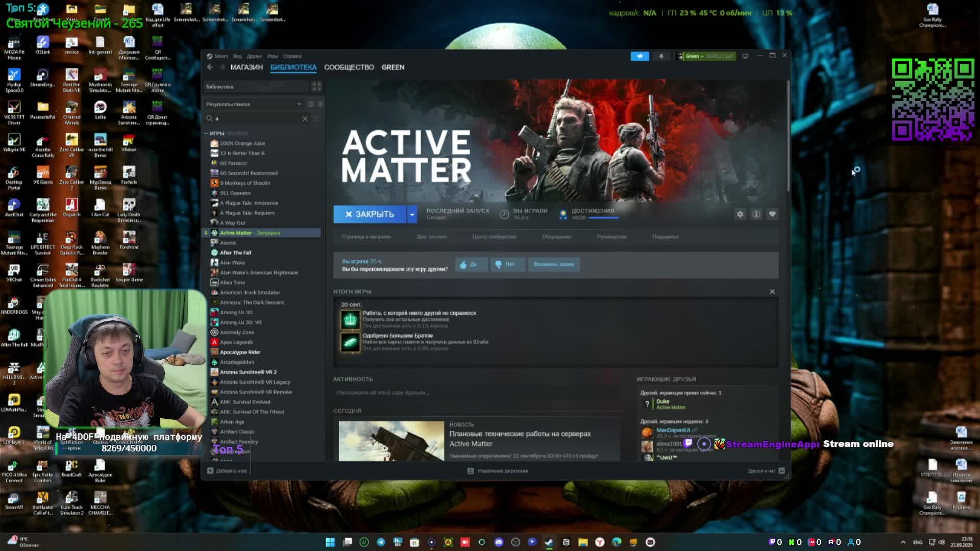Open SteamVR desktop shortcut

coord(14,500)
